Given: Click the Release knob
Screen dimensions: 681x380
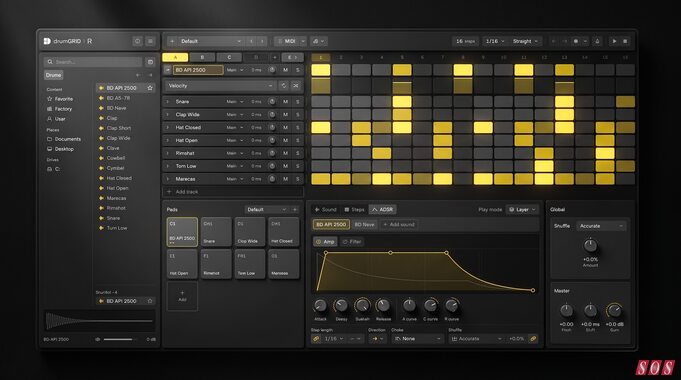Looking at the screenshot, I should (383, 306).
